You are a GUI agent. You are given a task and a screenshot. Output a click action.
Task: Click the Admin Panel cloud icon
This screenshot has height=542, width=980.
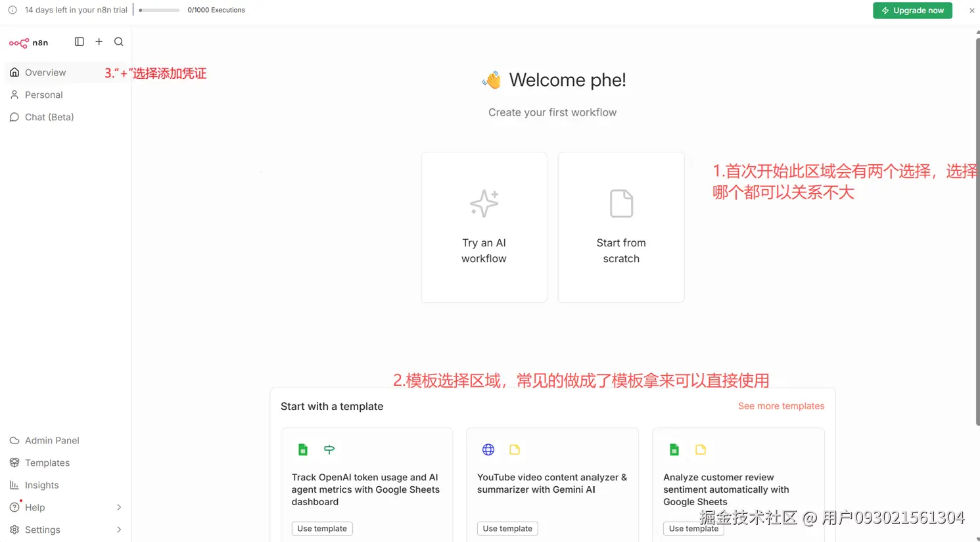pos(14,440)
